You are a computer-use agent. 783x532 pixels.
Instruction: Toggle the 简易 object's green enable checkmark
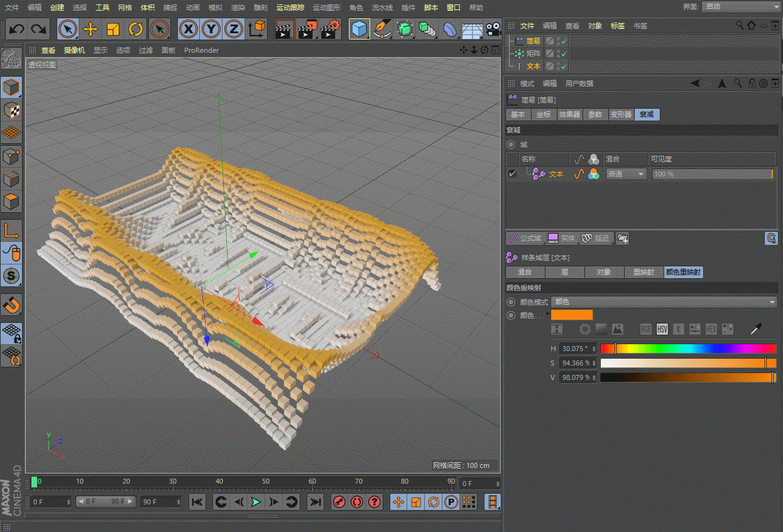coord(564,41)
